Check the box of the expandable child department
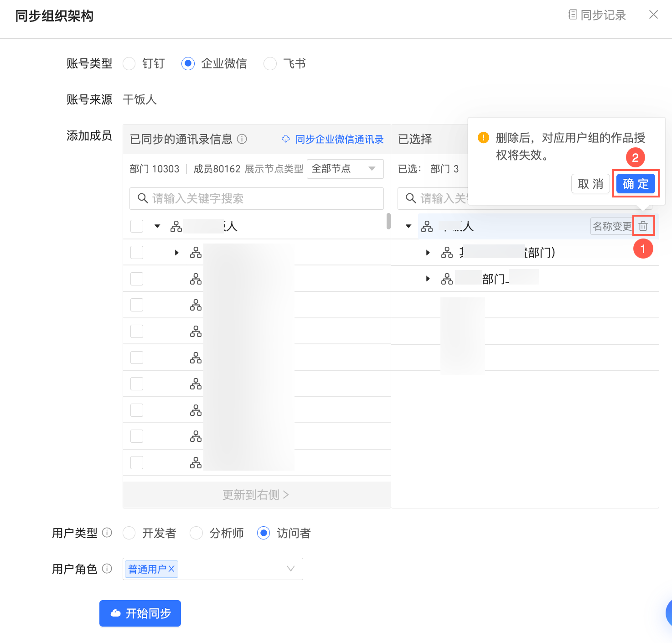This screenshot has width=672, height=643. click(137, 253)
